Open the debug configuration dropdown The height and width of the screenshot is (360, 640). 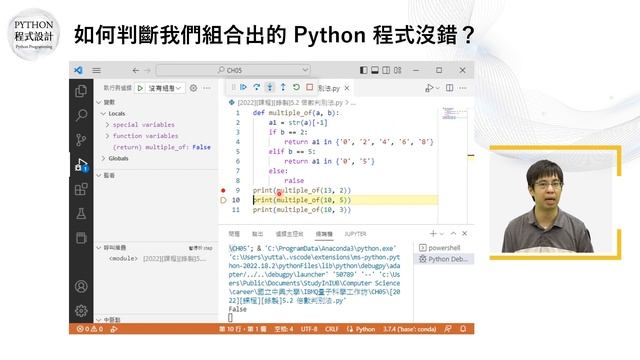click(164, 88)
